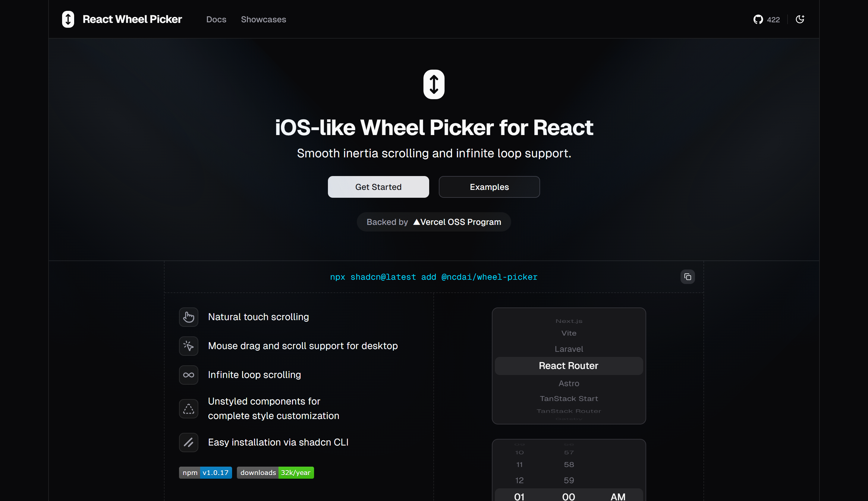The image size is (868, 501).
Task: Toggle dark mode with the moon icon
Action: pyautogui.click(x=800, y=19)
